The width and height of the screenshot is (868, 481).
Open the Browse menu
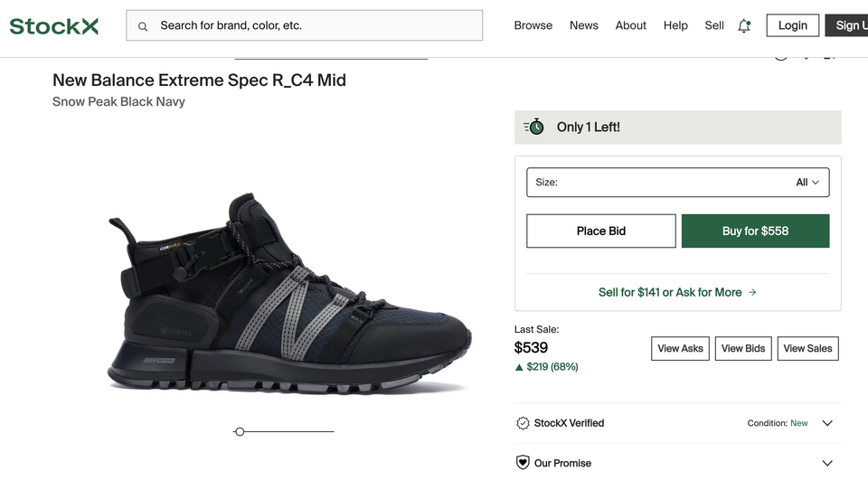coord(533,25)
